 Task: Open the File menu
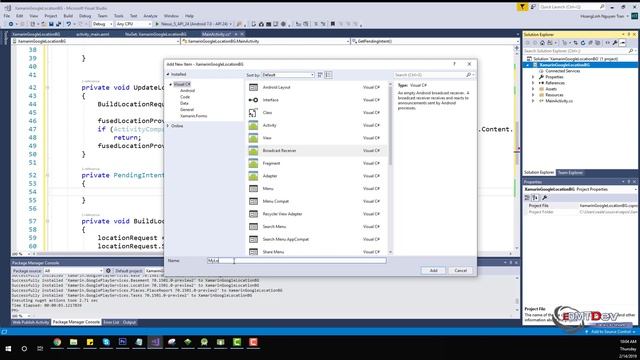tap(7, 16)
